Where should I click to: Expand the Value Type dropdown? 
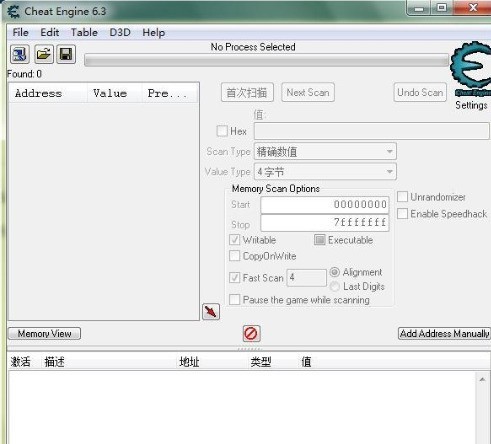[325, 172]
